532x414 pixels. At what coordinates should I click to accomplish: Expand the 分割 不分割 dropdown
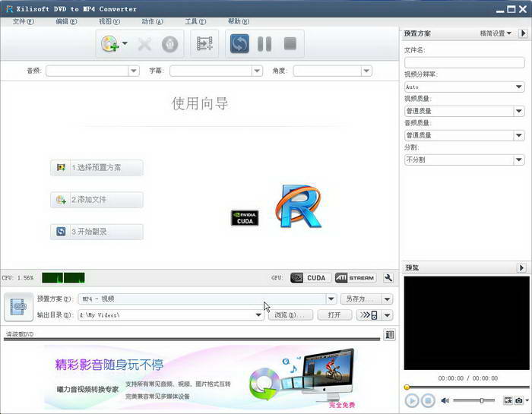tap(519, 160)
